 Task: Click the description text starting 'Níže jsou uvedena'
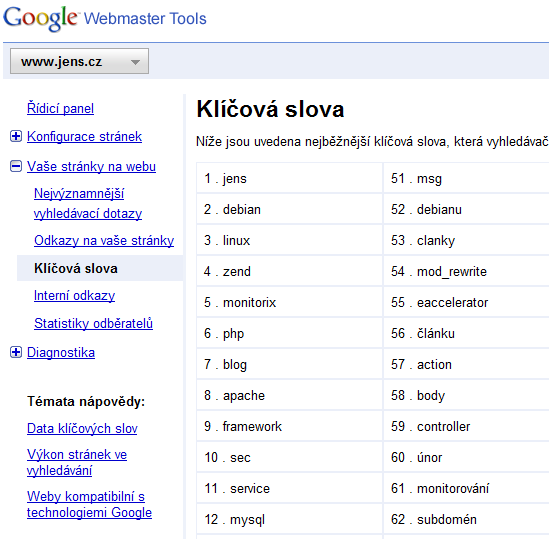coord(372,142)
